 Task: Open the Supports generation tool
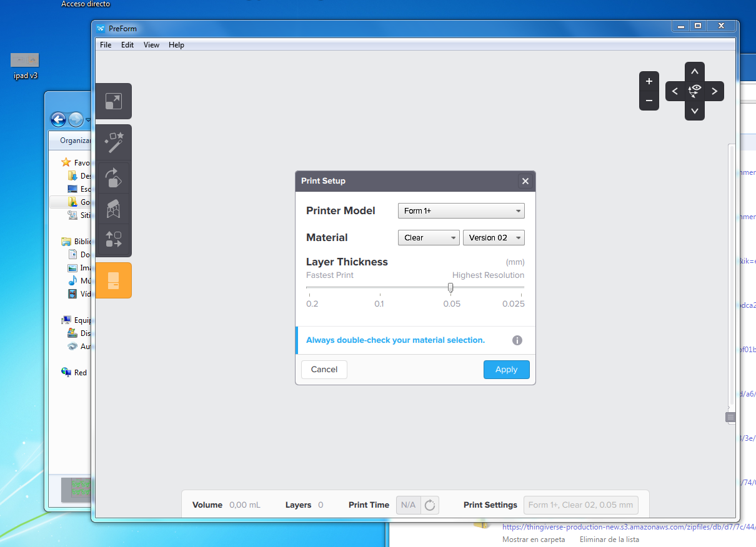tap(113, 209)
